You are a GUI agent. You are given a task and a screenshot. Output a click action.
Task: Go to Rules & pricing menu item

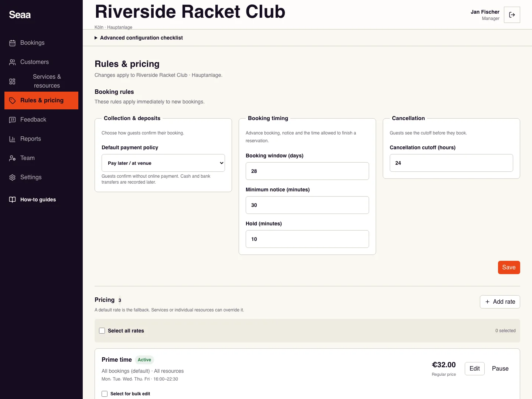(41, 100)
